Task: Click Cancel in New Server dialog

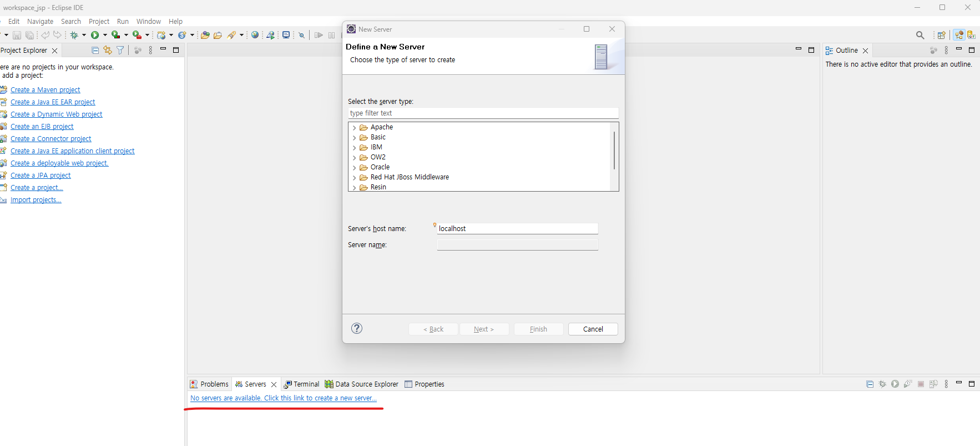Action: click(x=593, y=329)
